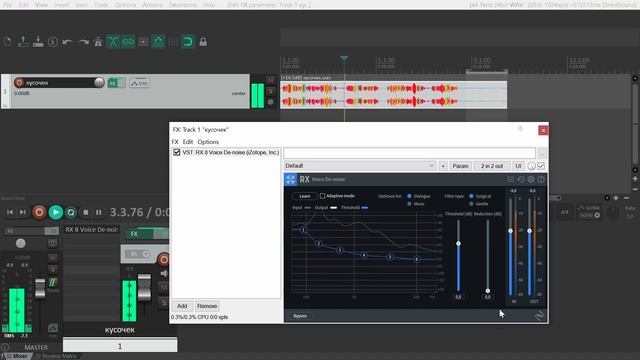Toggle FX bypass on track кусочек panel
This screenshot has width=640, height=360.
click(122, 83)
